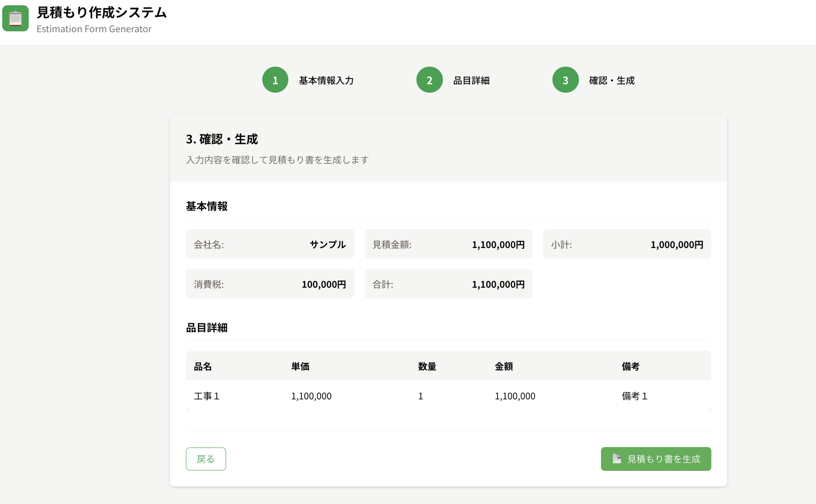This screenshot has height=504, width=816.
Task: Open the 確認・生成 step label
Action: pos(612,80)
